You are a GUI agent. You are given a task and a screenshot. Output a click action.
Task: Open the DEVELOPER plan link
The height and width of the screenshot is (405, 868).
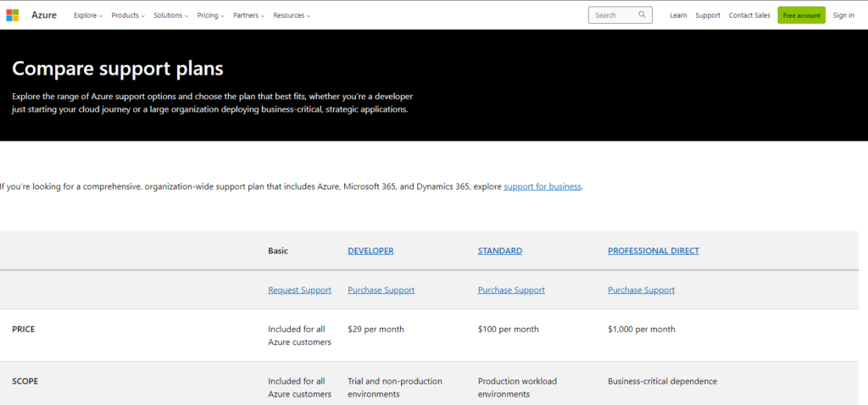click(370, 251)
